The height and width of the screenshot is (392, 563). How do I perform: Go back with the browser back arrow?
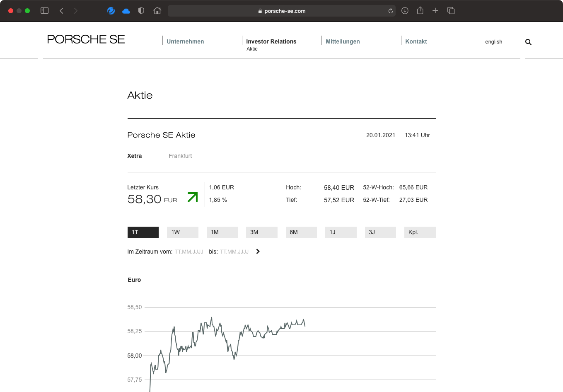[x=61, y=11]
